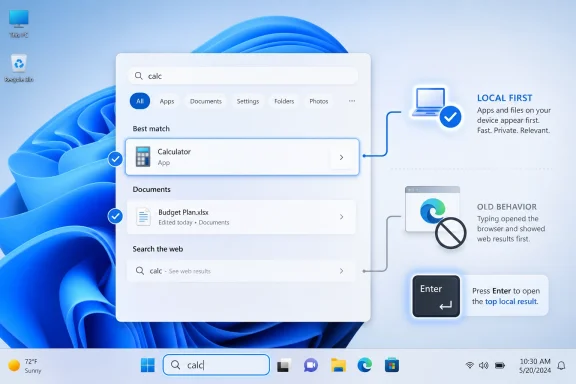Click the search box containing calc in flyout
576x384 pixels.
click(243, 76)
